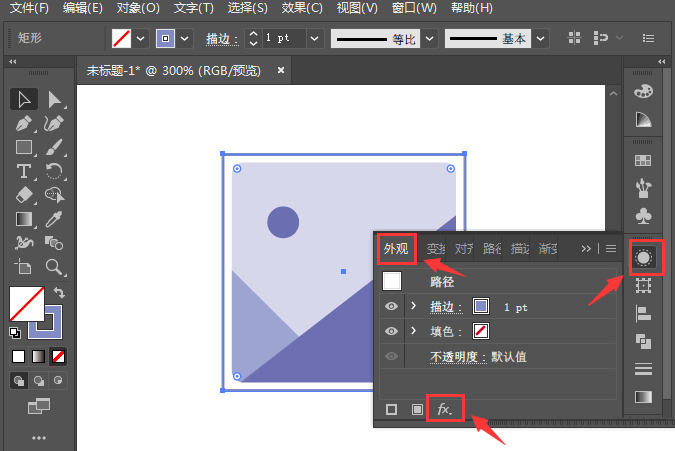This screenshot has width=675, height=451.
Task: Click the fx add new effect button
Action: point(445,408)
